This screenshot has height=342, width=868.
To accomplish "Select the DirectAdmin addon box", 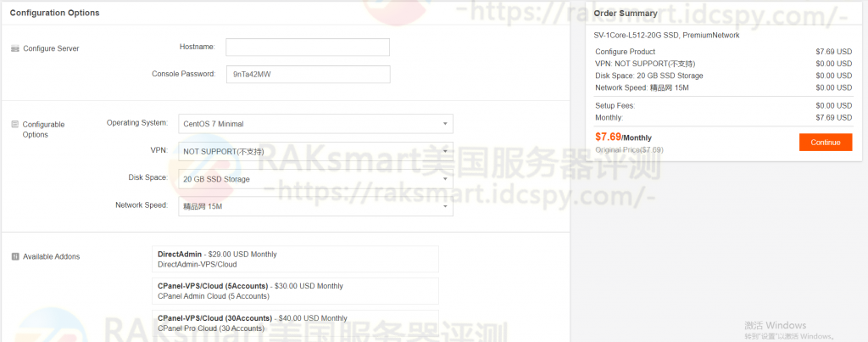I will coord(295,260).
